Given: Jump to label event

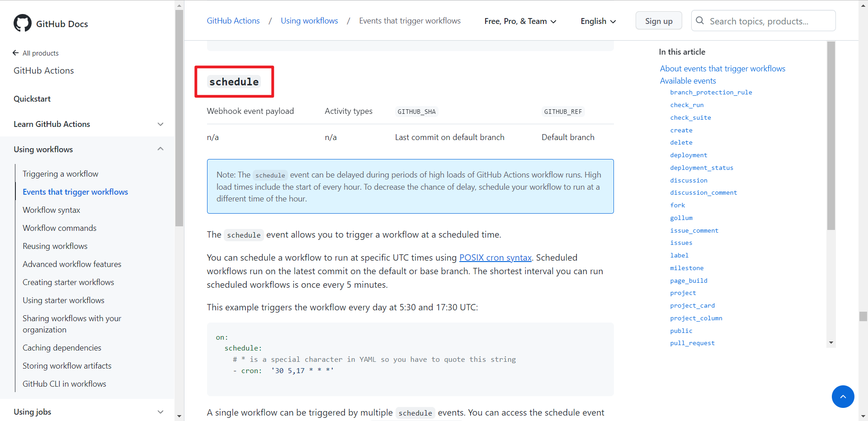Looking at the screenshot, I should pos(679,255).
